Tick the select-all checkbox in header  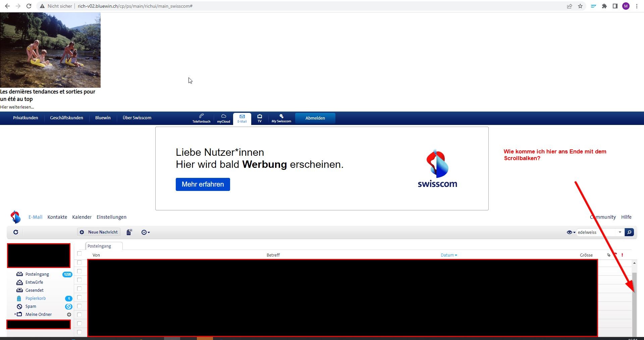[79, 254]
